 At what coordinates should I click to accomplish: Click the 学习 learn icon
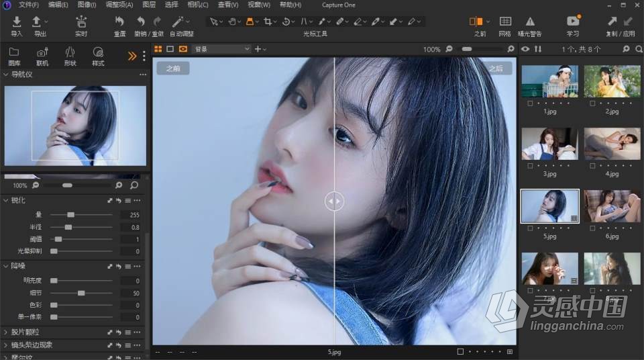[573, 21]
